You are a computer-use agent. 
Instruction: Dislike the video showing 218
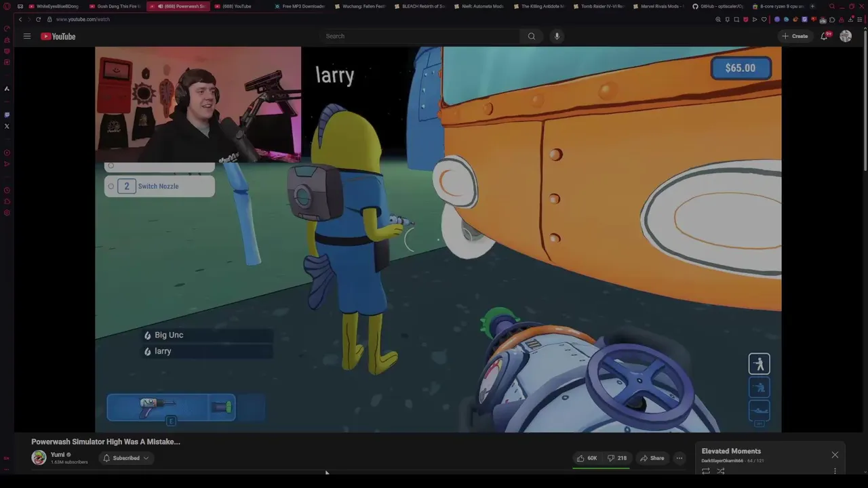pyautogui.click(x=617, y=458)
